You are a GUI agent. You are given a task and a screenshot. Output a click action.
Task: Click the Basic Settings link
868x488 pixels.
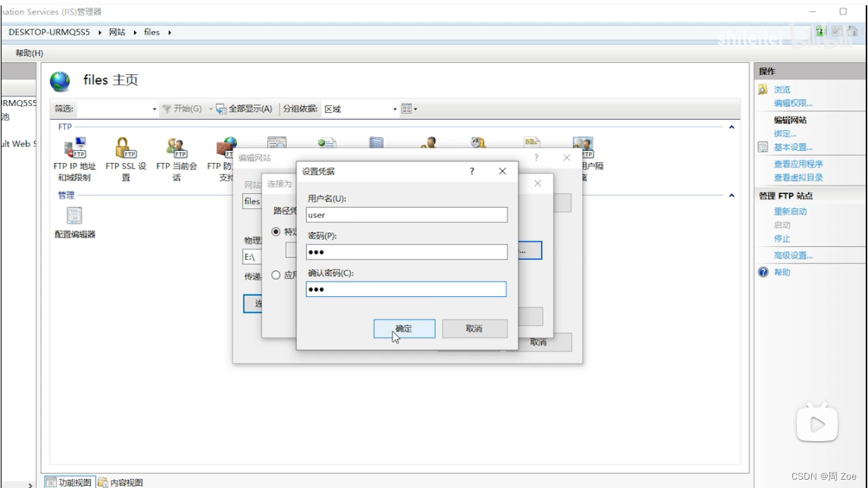(x=793, y=147)
